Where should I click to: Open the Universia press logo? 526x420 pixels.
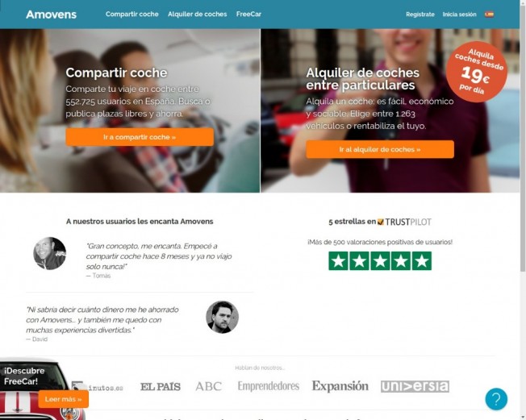pos(415,386)
